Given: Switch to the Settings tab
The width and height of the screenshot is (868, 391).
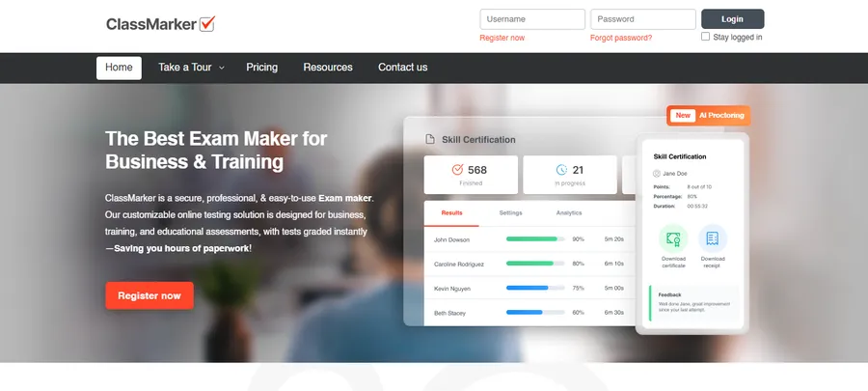Looking at the screenshot, I should click(x=510, y=212).
